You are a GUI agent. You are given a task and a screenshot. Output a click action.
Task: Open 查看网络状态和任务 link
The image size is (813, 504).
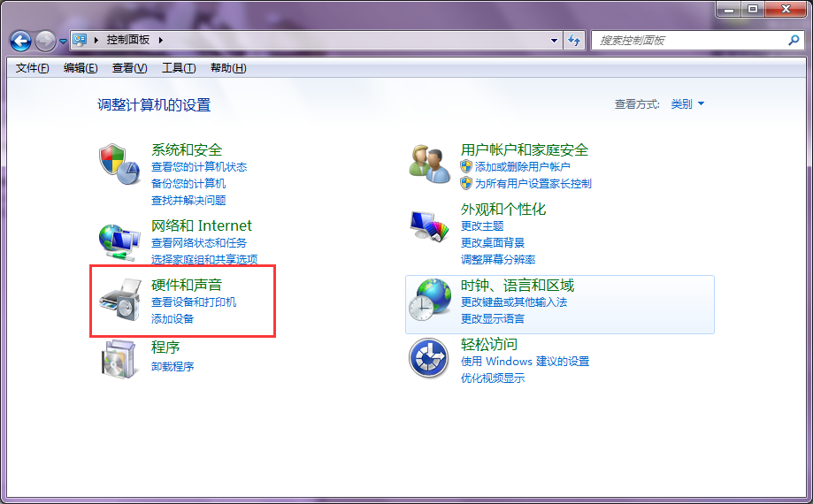199,242
